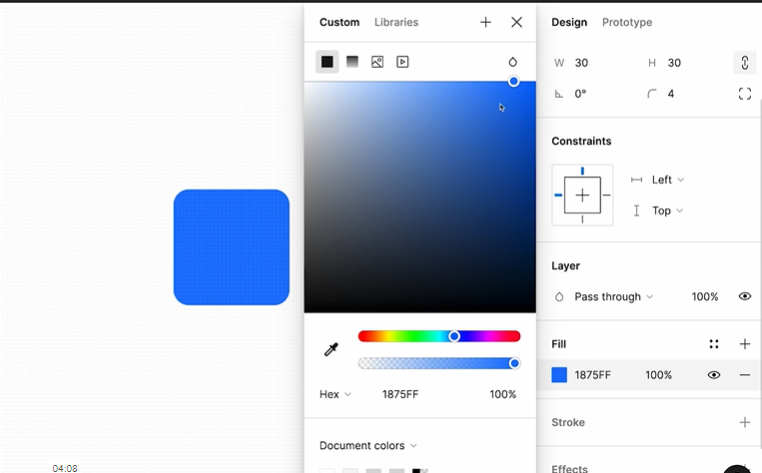Add a stroke with plus icon
The width and height of the screenshot is (762, 473).
tap(745, 422)
